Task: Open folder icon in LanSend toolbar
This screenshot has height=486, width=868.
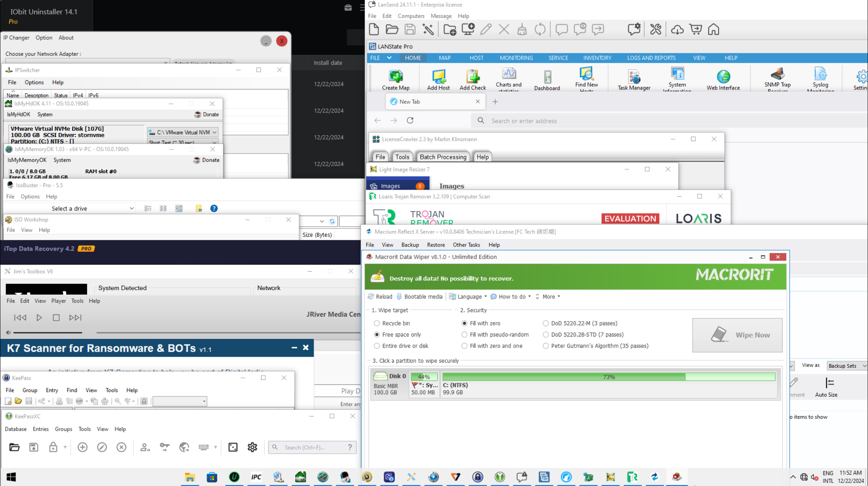Action: [x=392, y=29]
